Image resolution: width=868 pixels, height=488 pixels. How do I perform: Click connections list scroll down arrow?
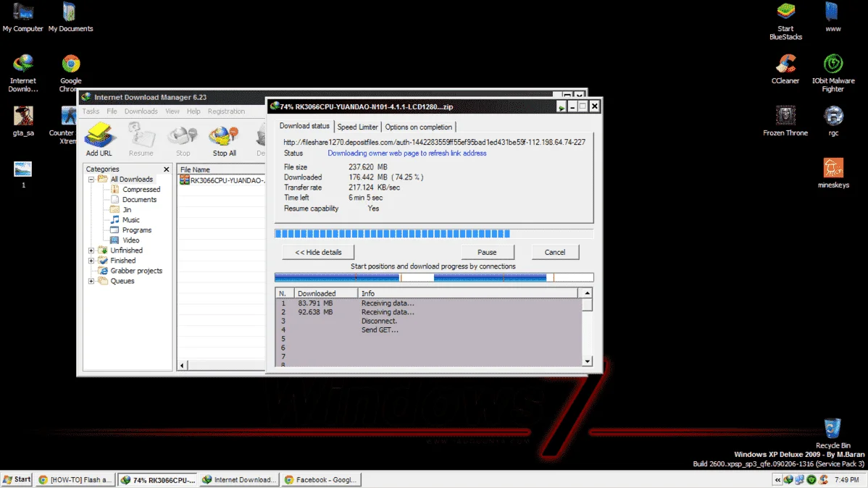click(x=588, y=361)
